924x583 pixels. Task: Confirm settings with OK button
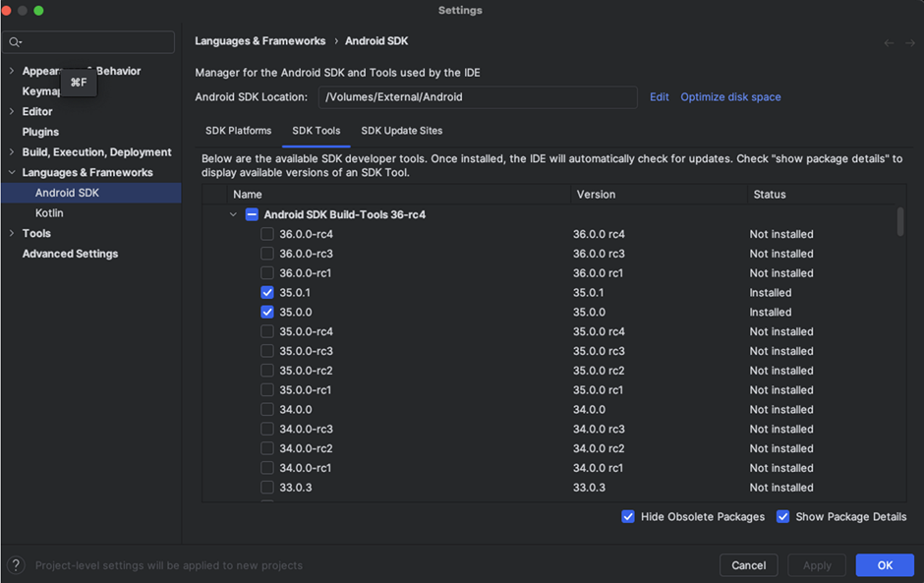885,565
